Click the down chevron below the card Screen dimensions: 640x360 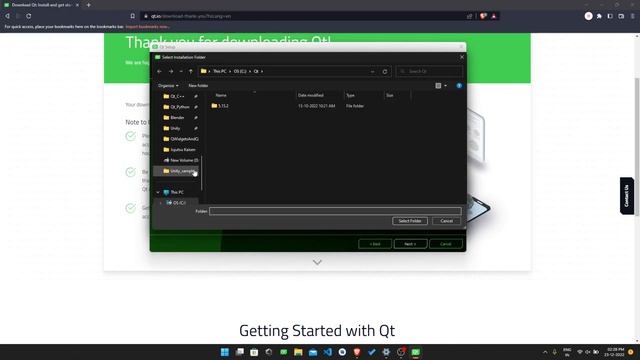[x=317, y=262]
